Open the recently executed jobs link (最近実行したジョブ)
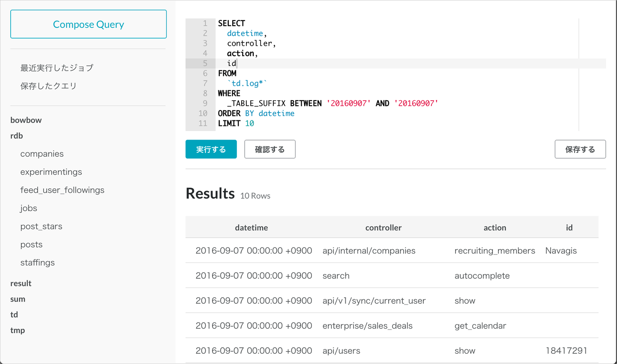This screenshot has width=617, height=364. pyautogui.click(x=57, y=68)
